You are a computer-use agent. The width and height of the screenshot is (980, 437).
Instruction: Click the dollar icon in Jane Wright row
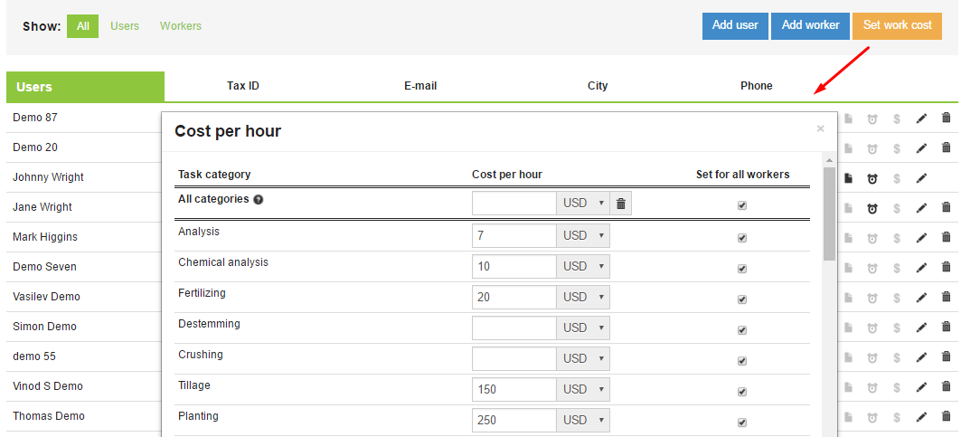point(896,208)
